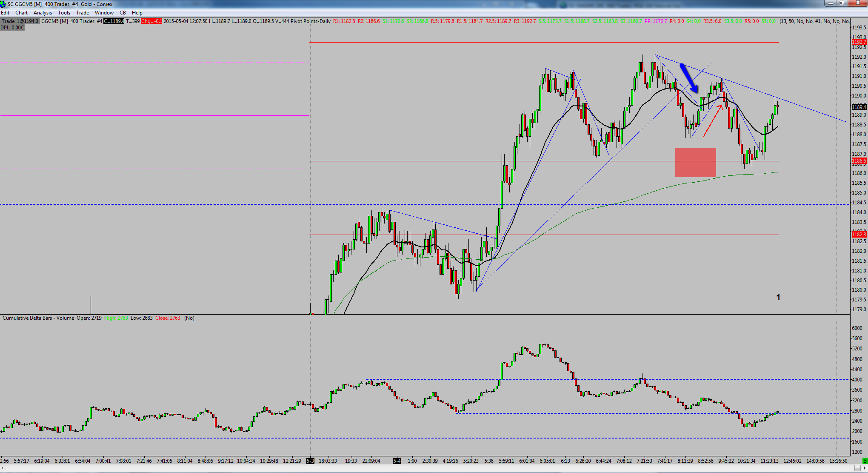Screen dimensions: 868x473
Task: Click the 5-3 date marker on time axis
Action: [310, 461]
